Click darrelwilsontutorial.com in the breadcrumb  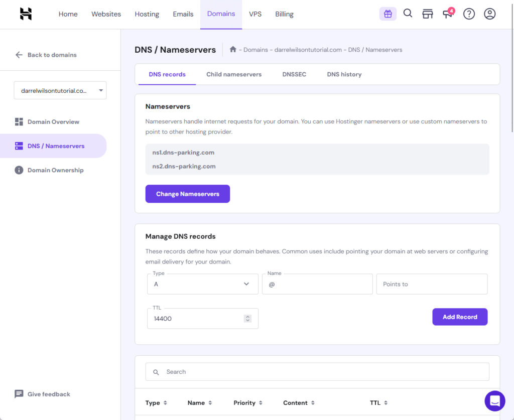point(308,50)
